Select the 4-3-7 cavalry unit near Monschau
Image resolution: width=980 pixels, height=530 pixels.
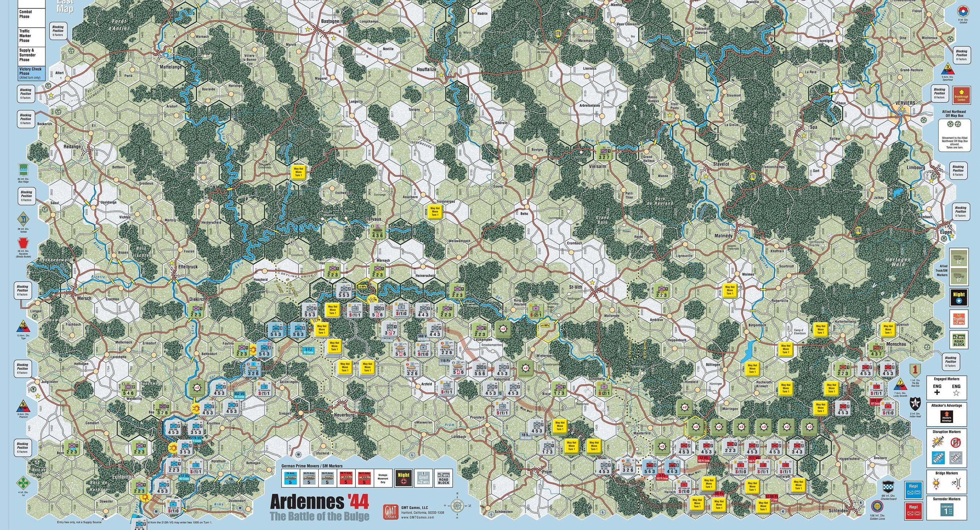pyautogui.click(x=876, y=350)
